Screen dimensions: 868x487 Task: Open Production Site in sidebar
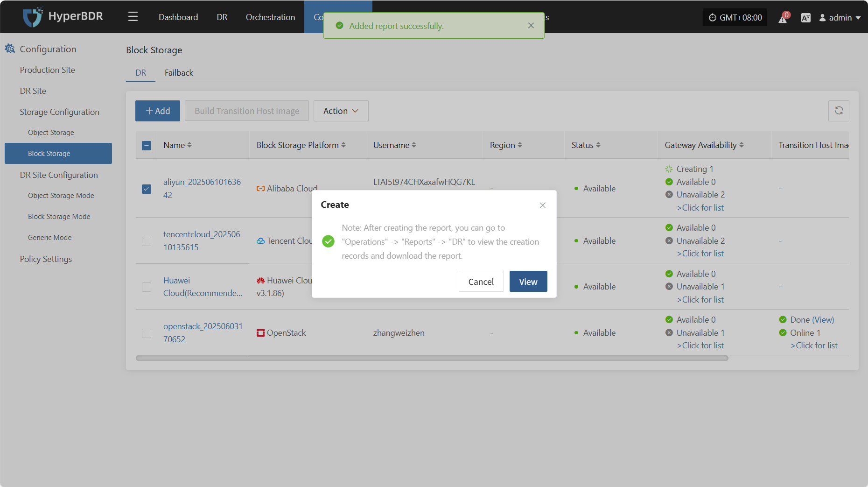pyautogui.click(x=47, y=70)
